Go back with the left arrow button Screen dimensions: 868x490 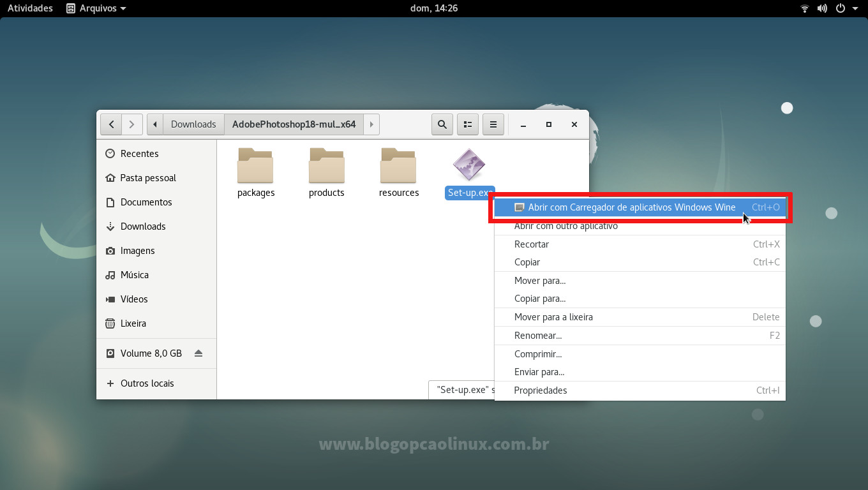click(111, 124)
